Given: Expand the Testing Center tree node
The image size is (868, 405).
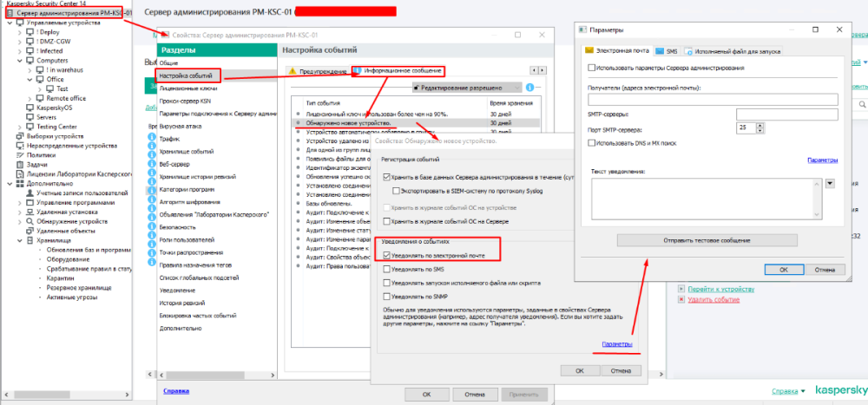Looking at the screenshot, I should click(x=21, y=127).
